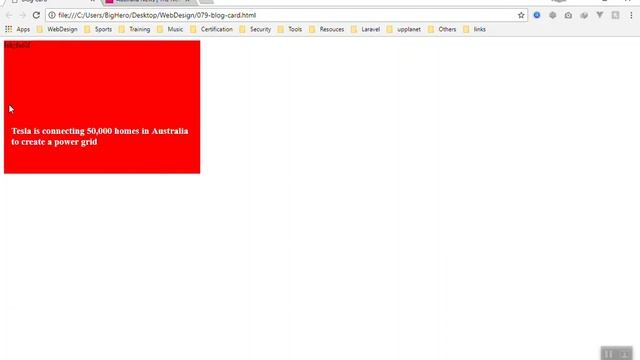Viewport: 640px width, 360px height.
Task: Open the camera screenshot extension
Action: tap(568, 15)
